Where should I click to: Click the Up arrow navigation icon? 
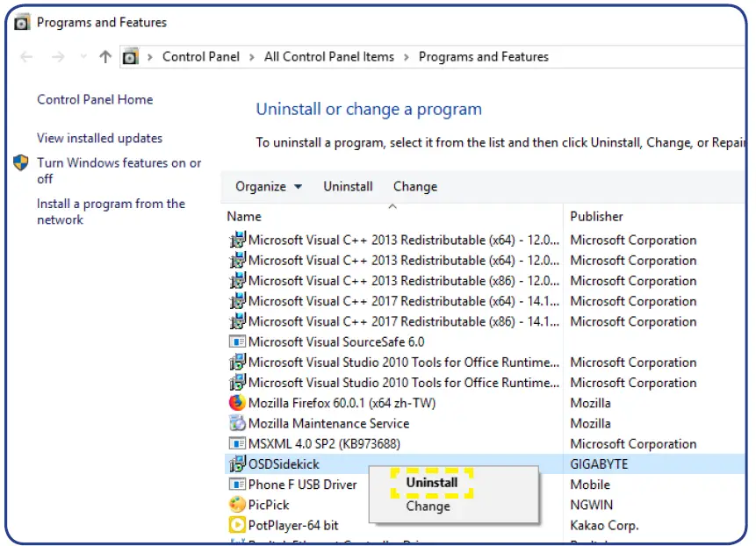coord(105,57)
